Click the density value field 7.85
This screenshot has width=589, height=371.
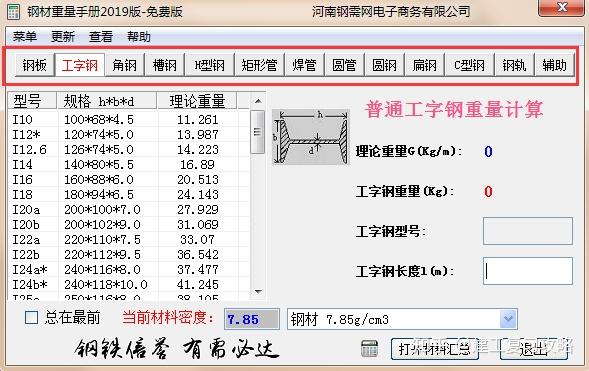click(252, 319)
